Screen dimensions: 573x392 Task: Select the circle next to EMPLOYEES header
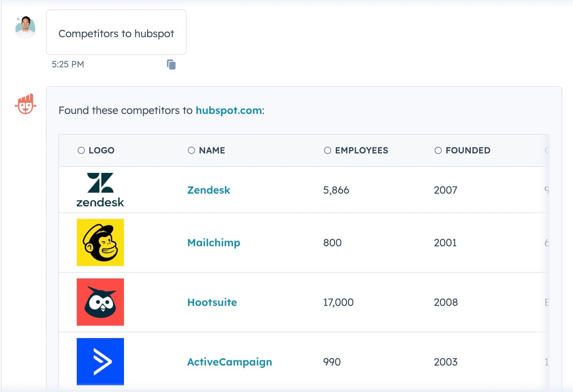(327, 150)
